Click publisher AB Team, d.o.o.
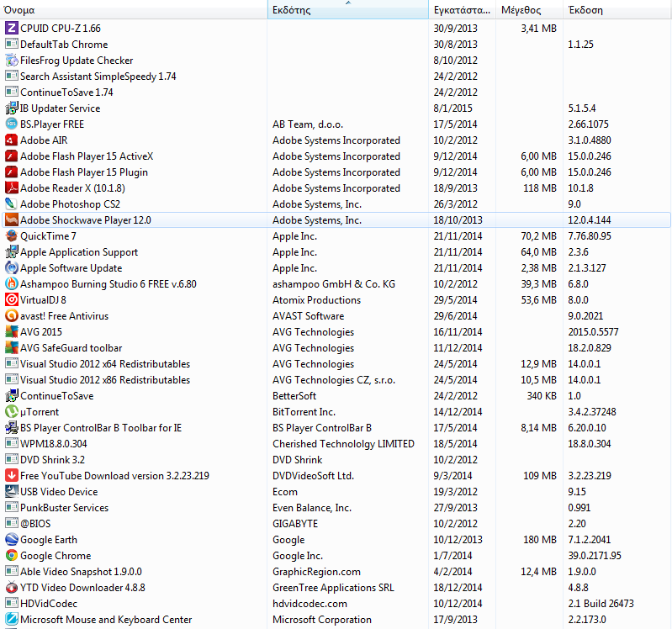The width and height of the screenshot is (672, 629). [x=308, y=124]
